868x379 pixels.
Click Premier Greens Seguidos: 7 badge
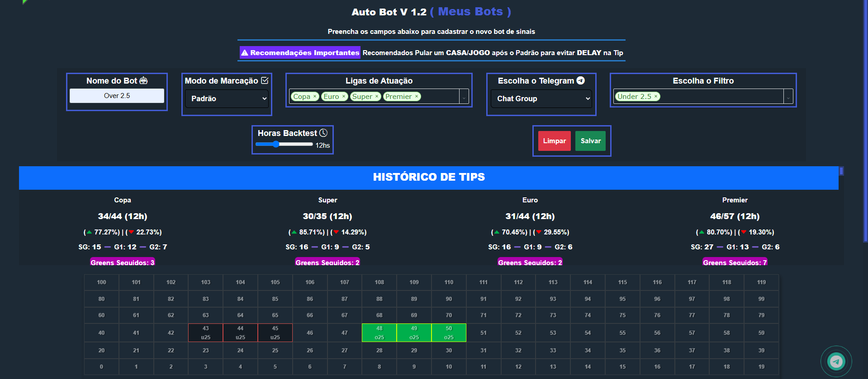735,262
